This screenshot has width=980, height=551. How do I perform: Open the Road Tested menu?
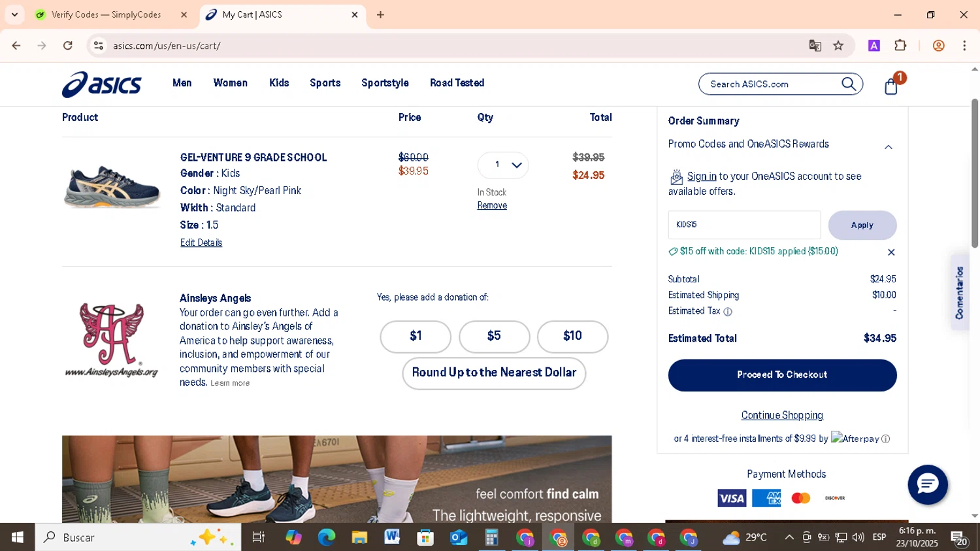[457, 83]
